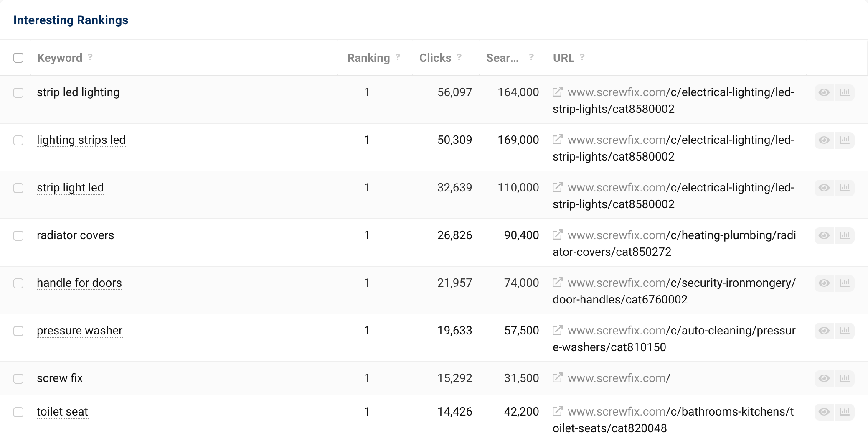Click the Interesting Rankings heading
Viewport: 868px width, 441px height.
coord(71,20)
